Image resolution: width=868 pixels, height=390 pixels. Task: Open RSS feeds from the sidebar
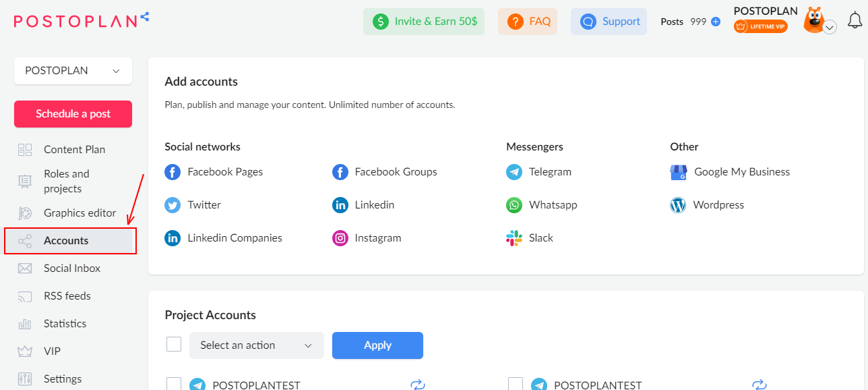[x=67, y=296]
